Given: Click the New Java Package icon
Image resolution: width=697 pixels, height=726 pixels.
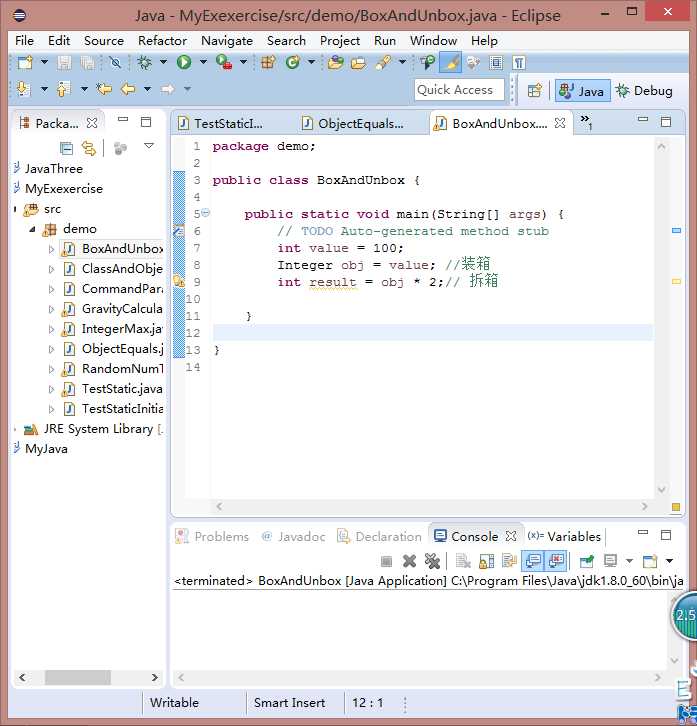Looking at the screenshot, I should (268, 62).
